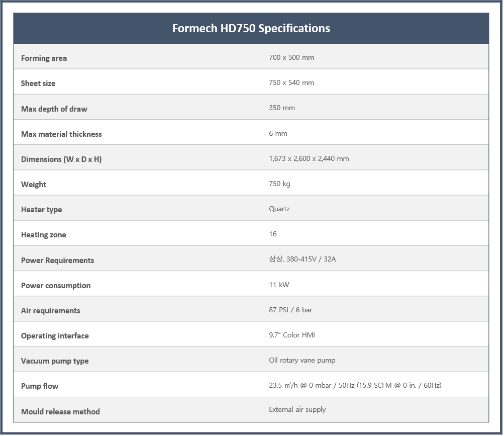Screen dimensions: 504x436
Task: Click the value '삼상, 380-415V / 32A'
Action: tap(303, 259)
